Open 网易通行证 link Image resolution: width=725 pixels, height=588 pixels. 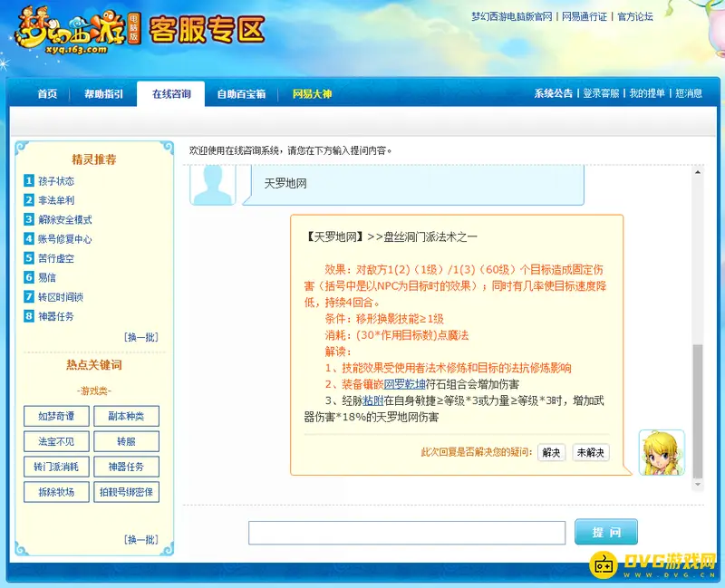click(584, 16)
